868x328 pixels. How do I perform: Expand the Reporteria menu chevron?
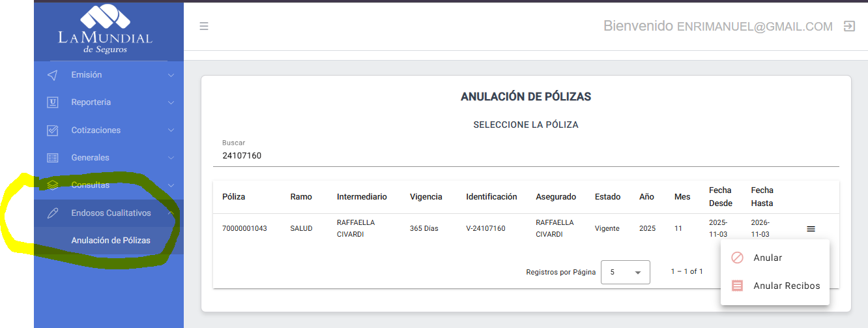pos(171,102)
